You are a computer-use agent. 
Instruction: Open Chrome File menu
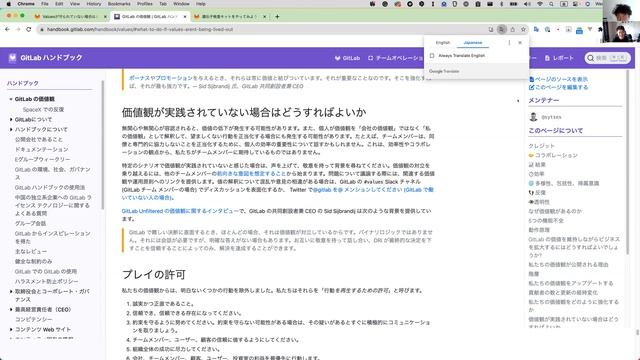pos(45,4)
